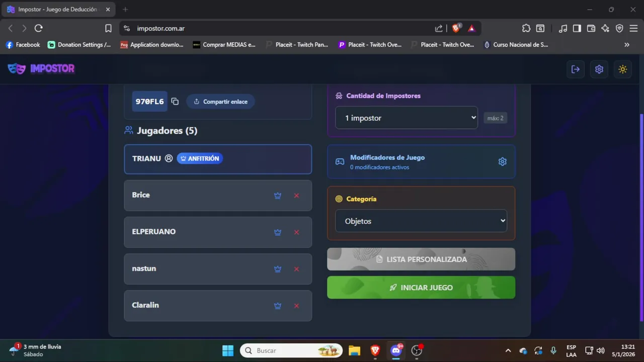644x362 pixels.
Task: Open File Explorer from taskbar
Action: (x=354, y=350)
